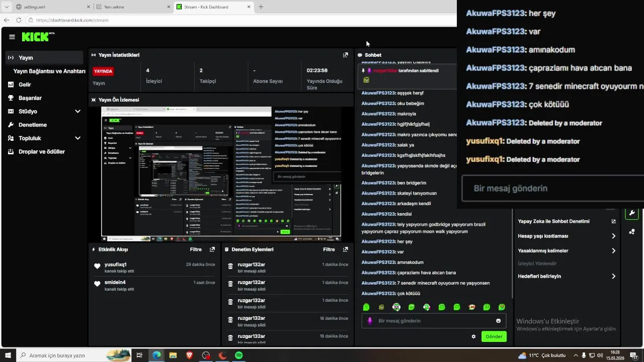
Task: Click yusufixq1 username in enlarged overlay
Action: [x=485, y=141]
